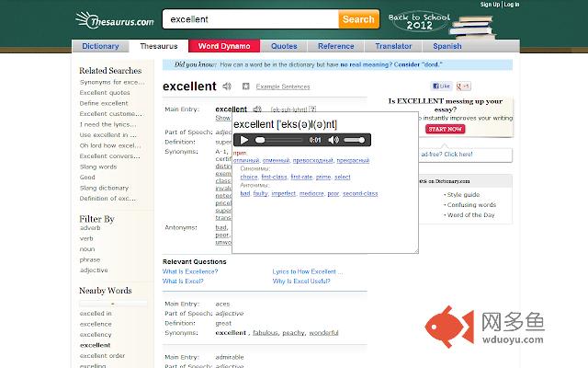Select the Translator tab

(393, 46)
